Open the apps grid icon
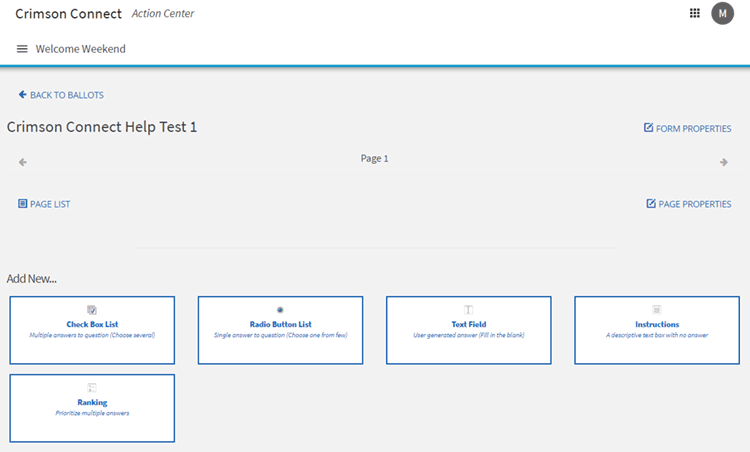750x452 pixels. coord(695,13)
